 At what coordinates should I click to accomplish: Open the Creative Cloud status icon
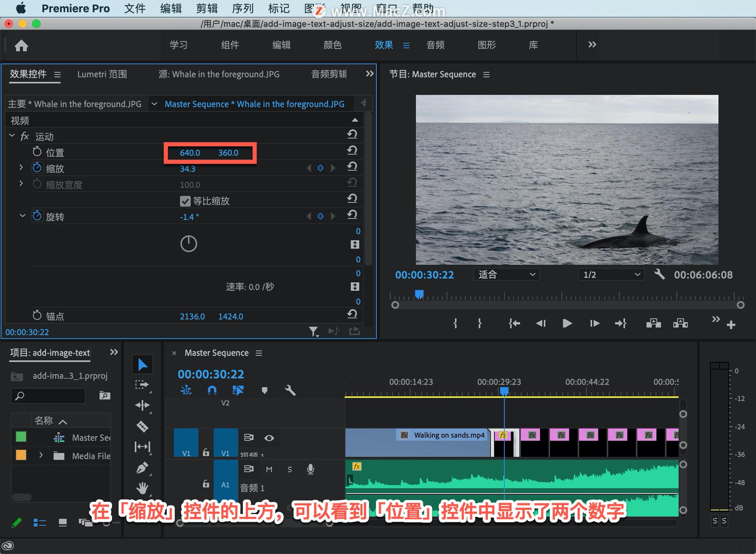point(8,546)
